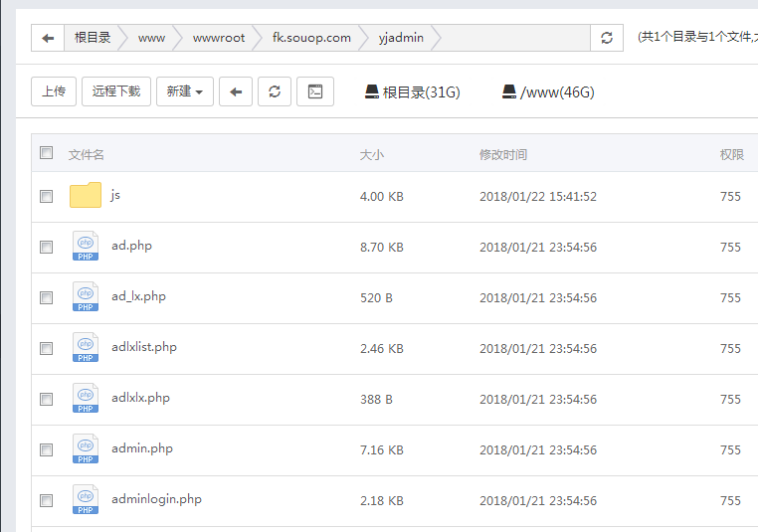Image resolution: width=758 pixels, height=532 pixels.
Task: Click the 远程下载 remote download button
Action: click(116, 91)
